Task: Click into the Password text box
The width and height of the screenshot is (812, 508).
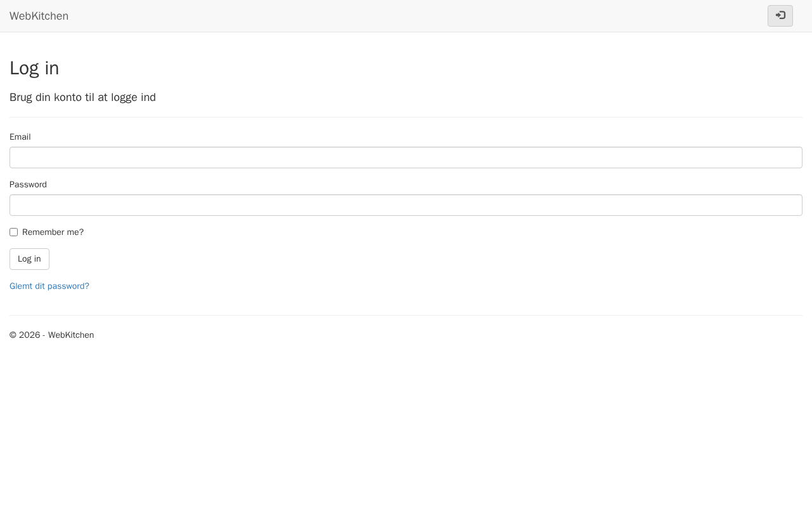Action: [x=406, y=205]
